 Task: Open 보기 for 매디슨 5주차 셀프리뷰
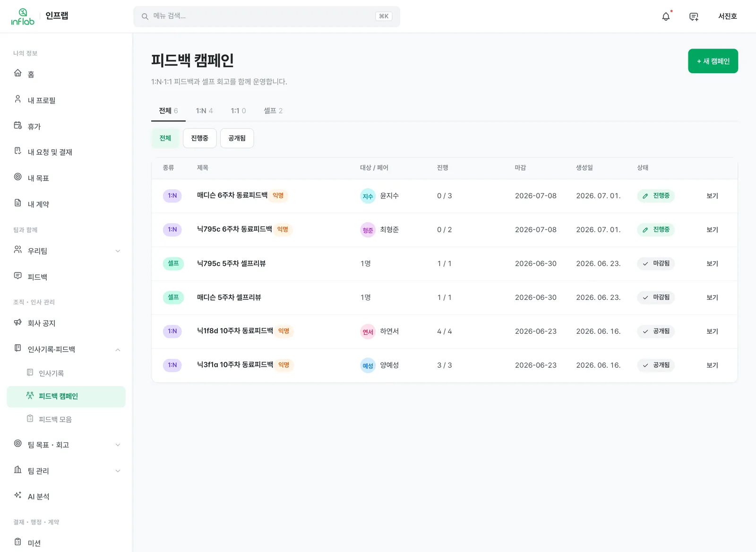coord(712,297)
